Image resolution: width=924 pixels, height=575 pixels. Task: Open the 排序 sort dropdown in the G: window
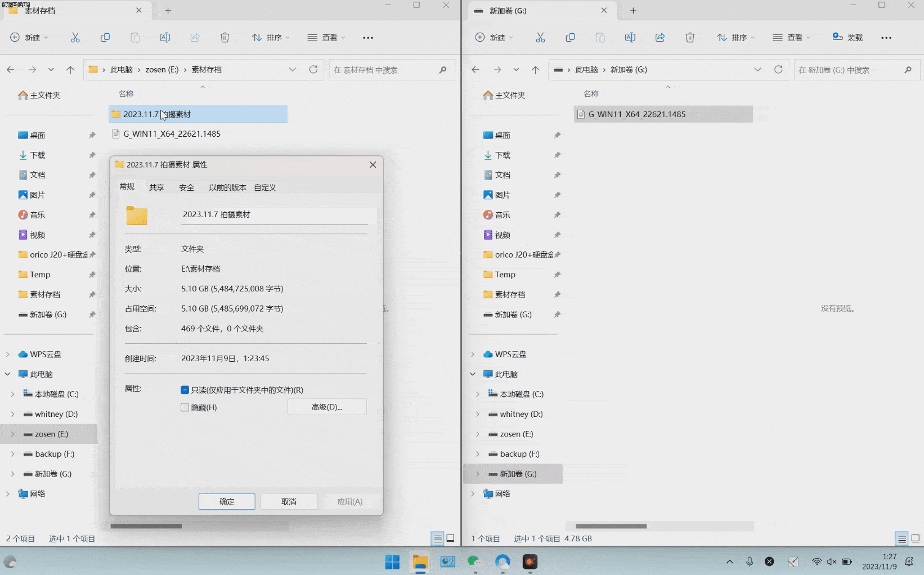(x=736, y=38)
